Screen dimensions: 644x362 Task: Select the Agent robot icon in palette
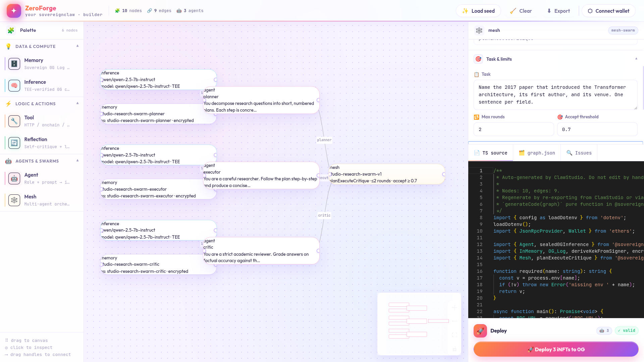[x=14, y=178]
